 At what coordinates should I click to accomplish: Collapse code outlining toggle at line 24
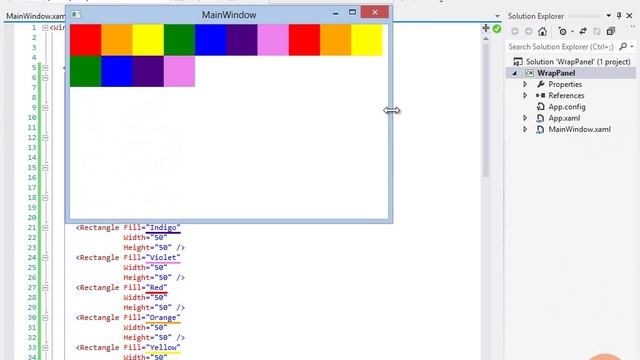[45, 258]
